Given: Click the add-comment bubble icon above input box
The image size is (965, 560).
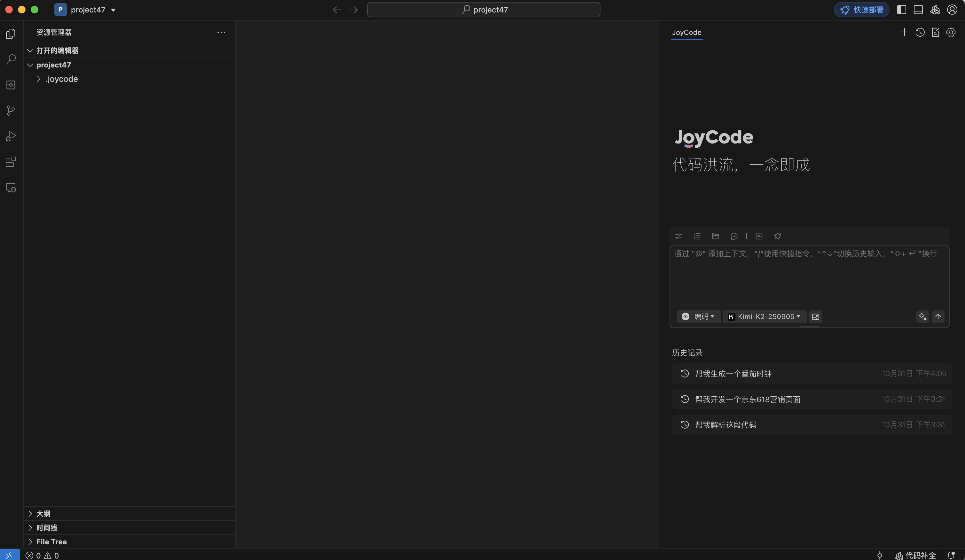Looking at the screenshot, I should point(734,236).
